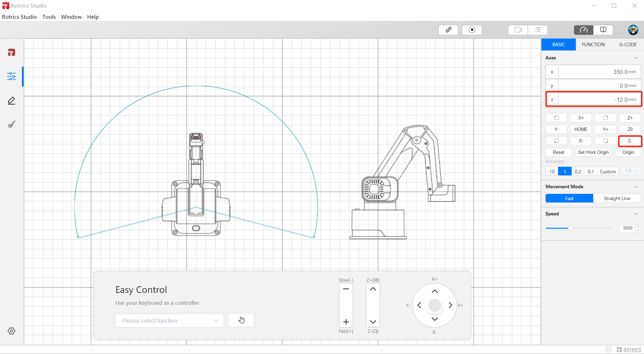Open the Rotrics home logo in sidebar

tap(11, 52)
